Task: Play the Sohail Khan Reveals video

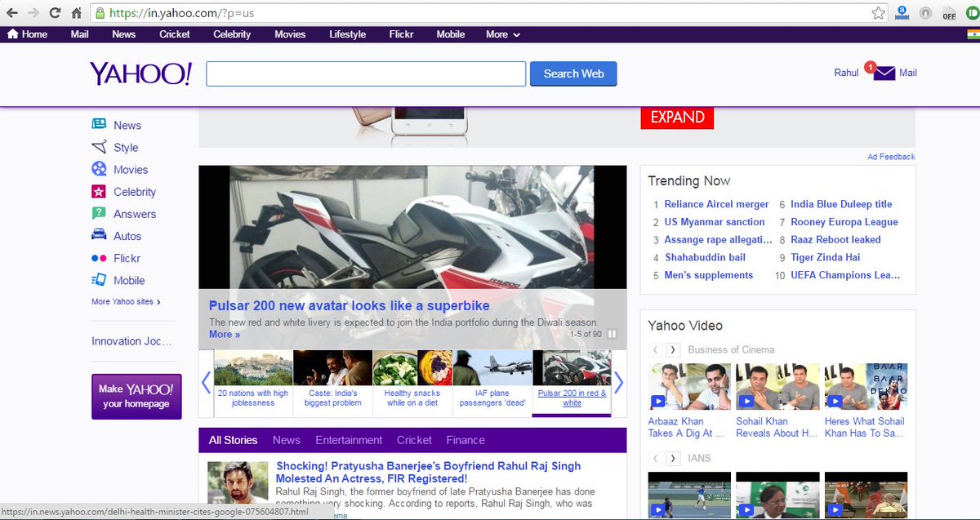Action: 745,402
